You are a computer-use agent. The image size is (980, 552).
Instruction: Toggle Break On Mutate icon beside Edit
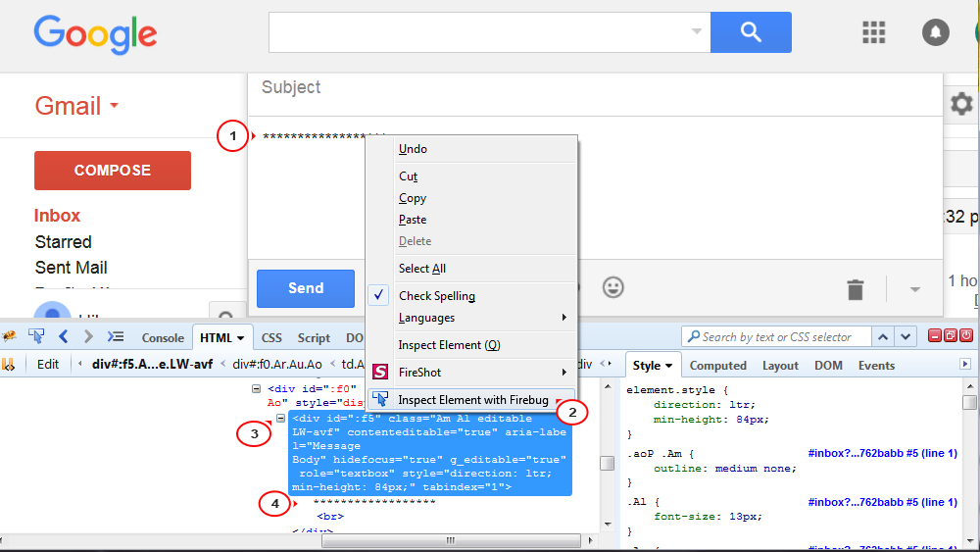pyautogui.click(x=8, y=364)
